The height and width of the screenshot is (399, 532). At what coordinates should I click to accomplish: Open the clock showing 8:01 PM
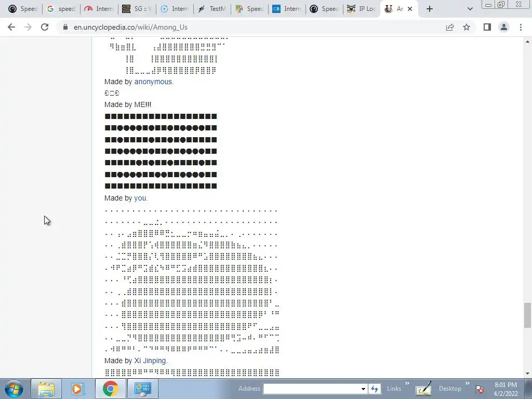506,389
